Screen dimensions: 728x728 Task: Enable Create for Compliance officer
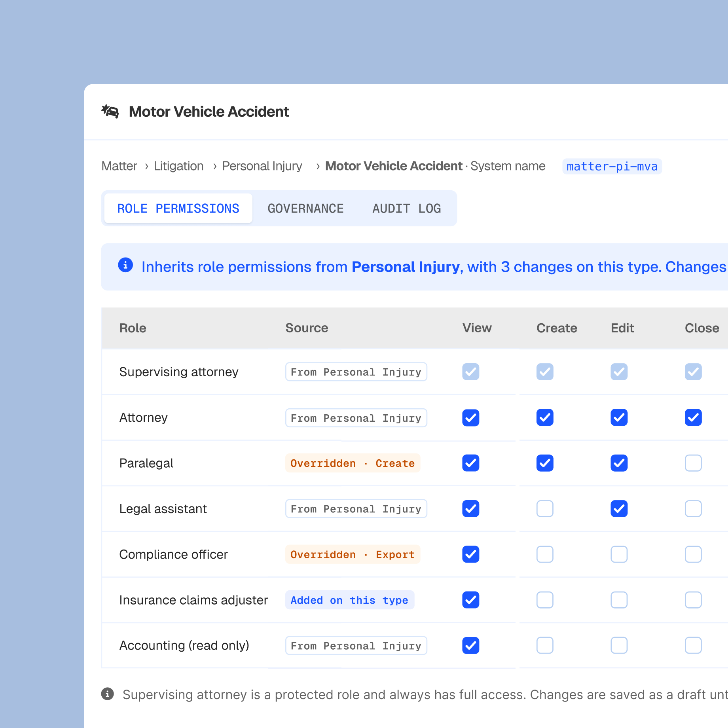click(545, 554)
